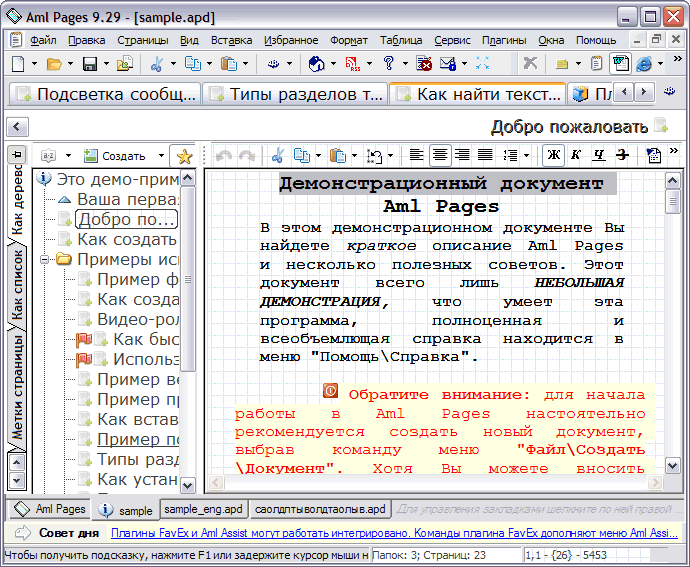Switch to Типы разделов т... page tab
690x567 pixels.
click(295, 94)
